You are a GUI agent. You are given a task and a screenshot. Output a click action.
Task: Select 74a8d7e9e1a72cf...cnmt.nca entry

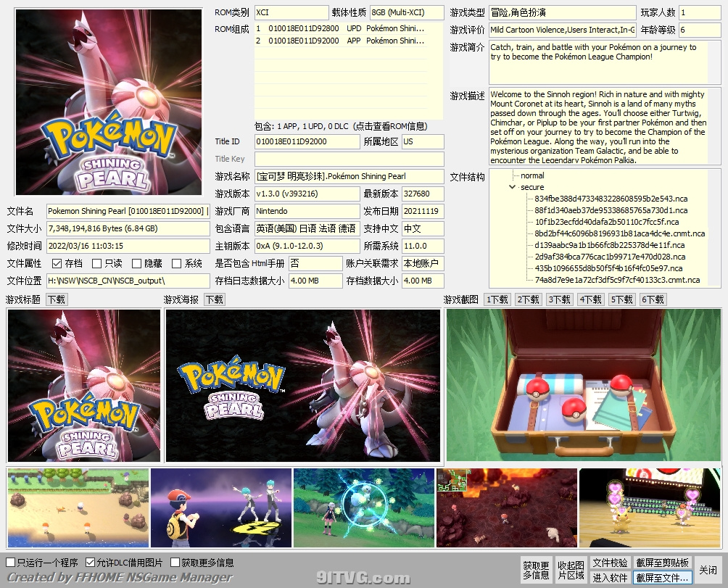(618, 280)
